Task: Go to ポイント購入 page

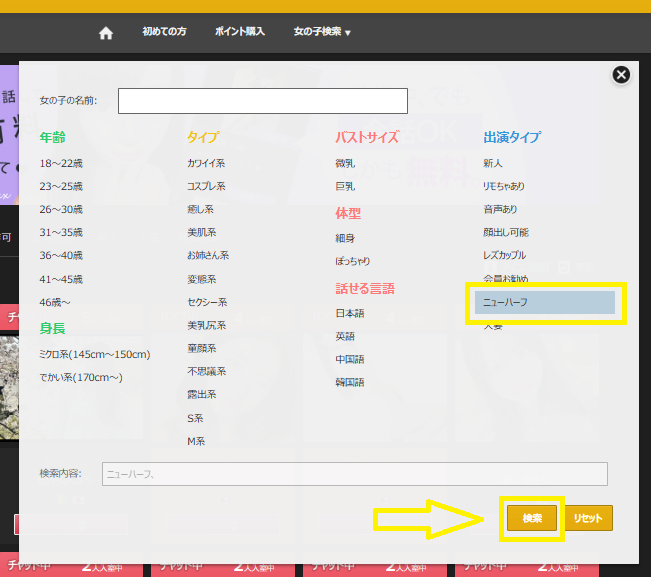Action: tap(240, 32)
